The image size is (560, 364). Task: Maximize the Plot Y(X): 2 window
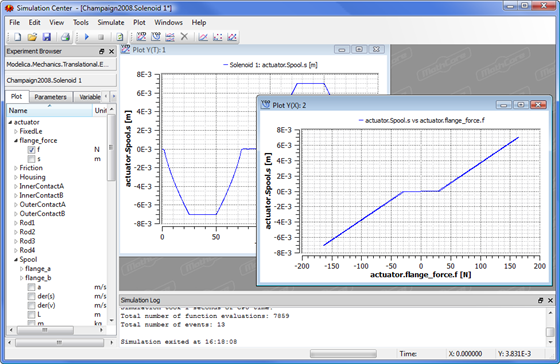521,105
